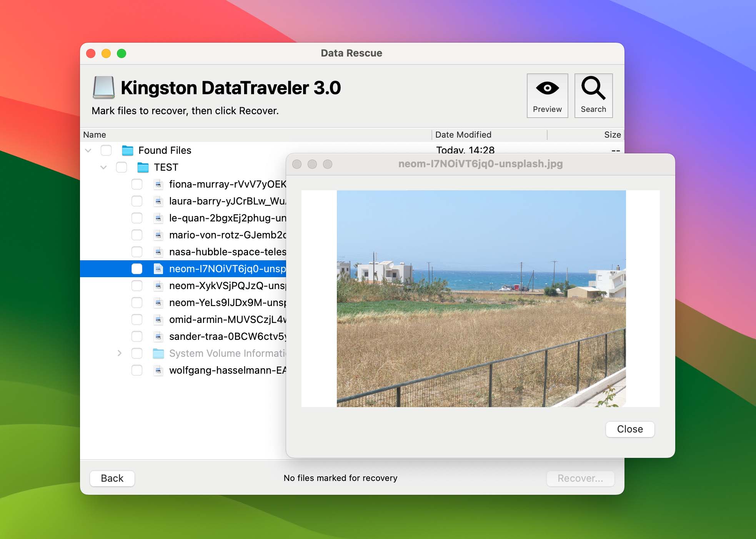Click the Preview icon to toggle preview

tap(546, 95)
